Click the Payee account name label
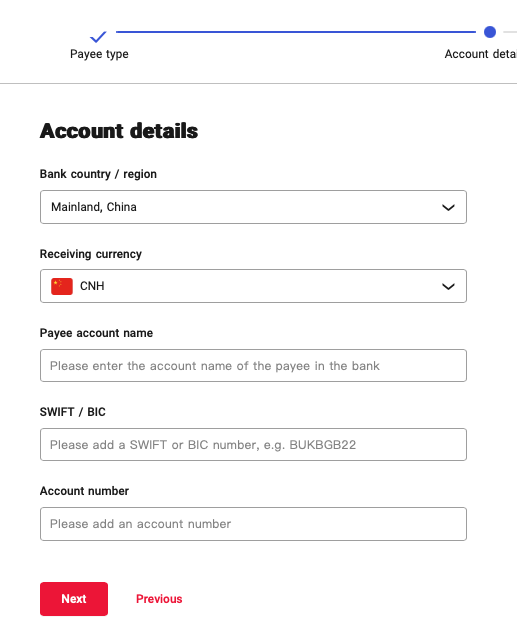Screen dimensions: 517x641 [x=96, y=333]
